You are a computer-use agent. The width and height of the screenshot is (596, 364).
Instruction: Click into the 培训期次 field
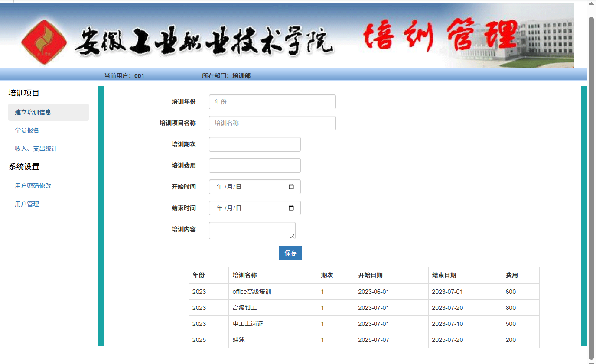254,144
